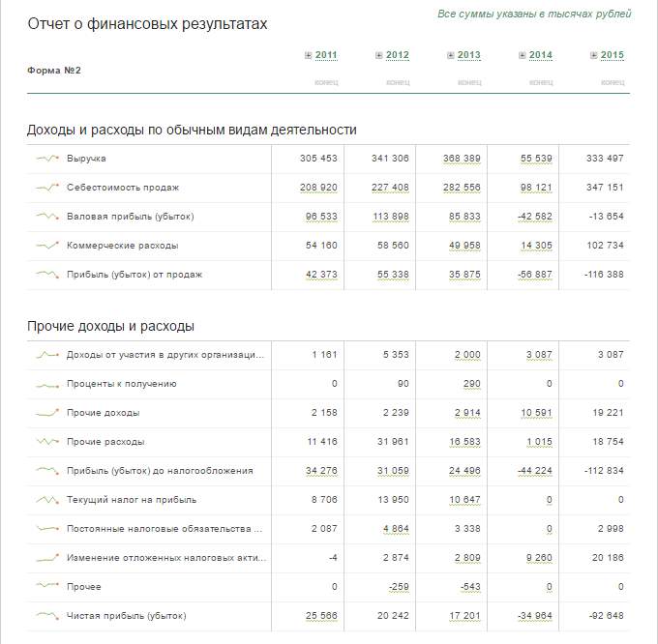Open Текущий налог 2013 value 10 647
Viewport: 658px width, 644px height.
coord(465,500)
